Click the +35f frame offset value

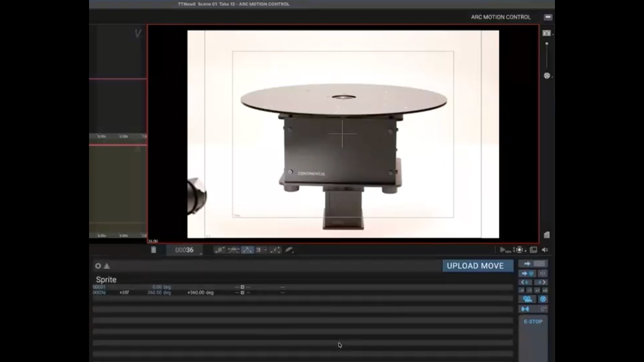124,293
